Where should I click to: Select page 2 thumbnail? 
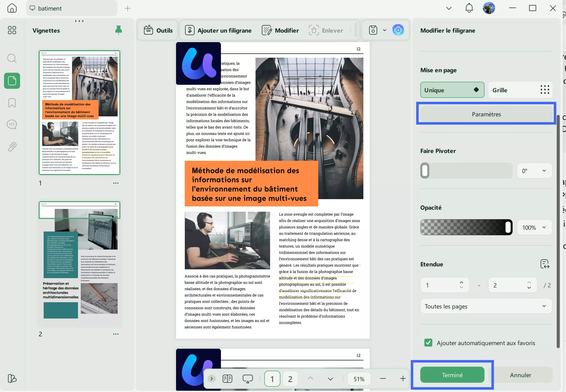tap(79, 264)
